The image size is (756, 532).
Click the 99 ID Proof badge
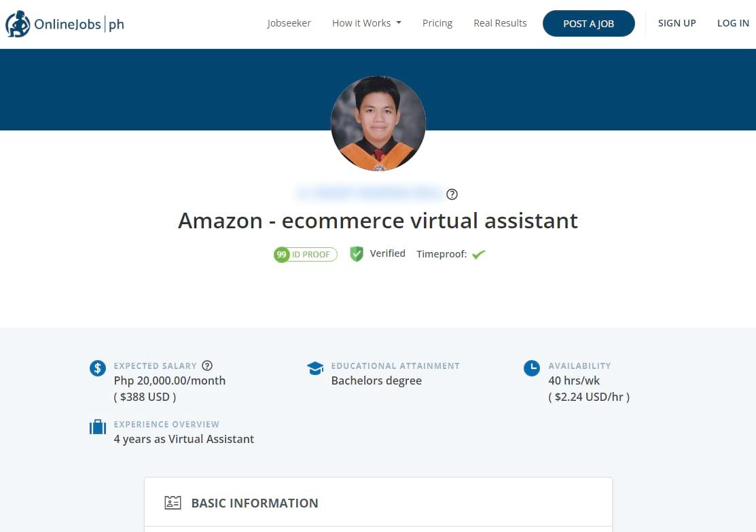(304, 254)
